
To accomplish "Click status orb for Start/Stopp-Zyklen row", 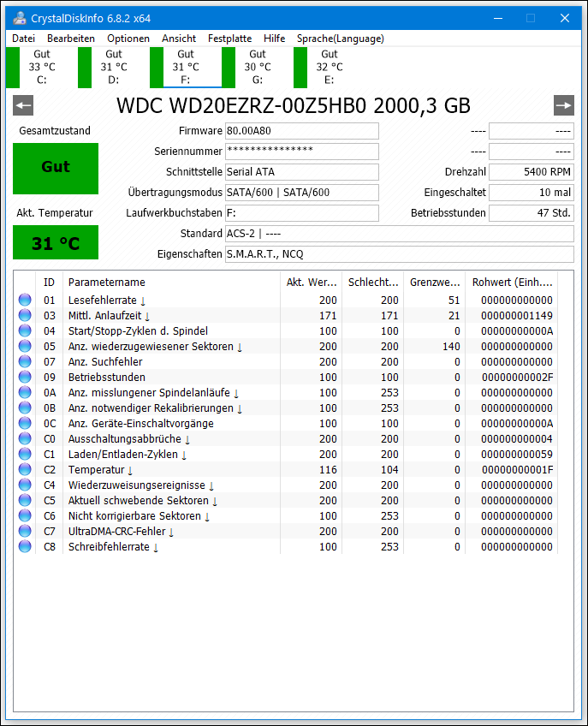I will pos(25,330).
